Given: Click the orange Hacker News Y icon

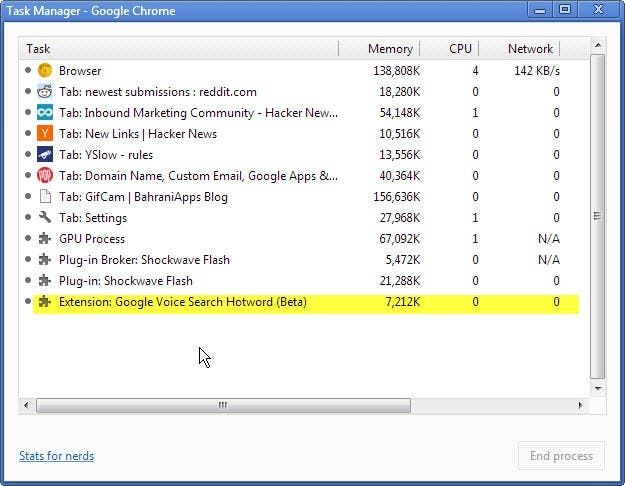Looking at the screenshot, I should (45, 134).
